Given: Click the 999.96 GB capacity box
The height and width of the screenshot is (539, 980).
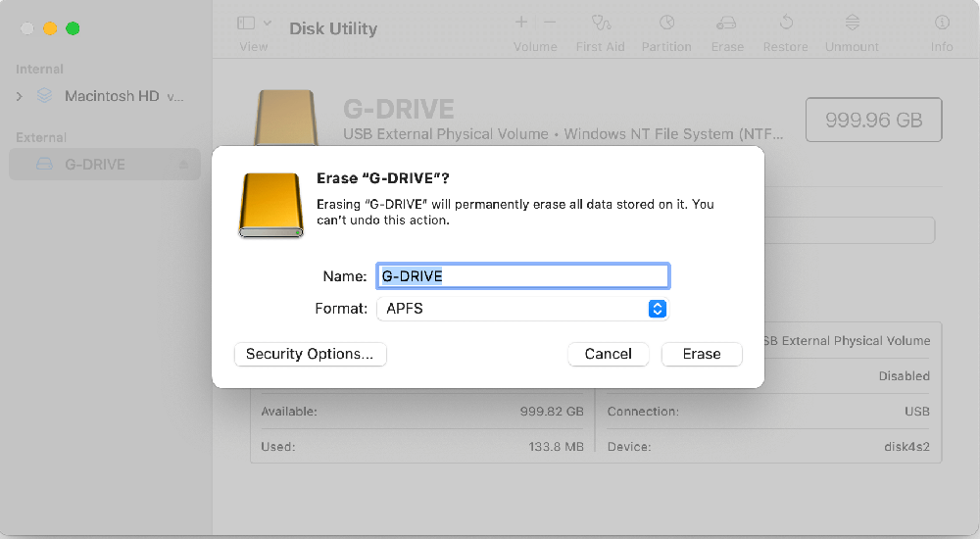Looking at the screenshot, I should tap(873, 120).
